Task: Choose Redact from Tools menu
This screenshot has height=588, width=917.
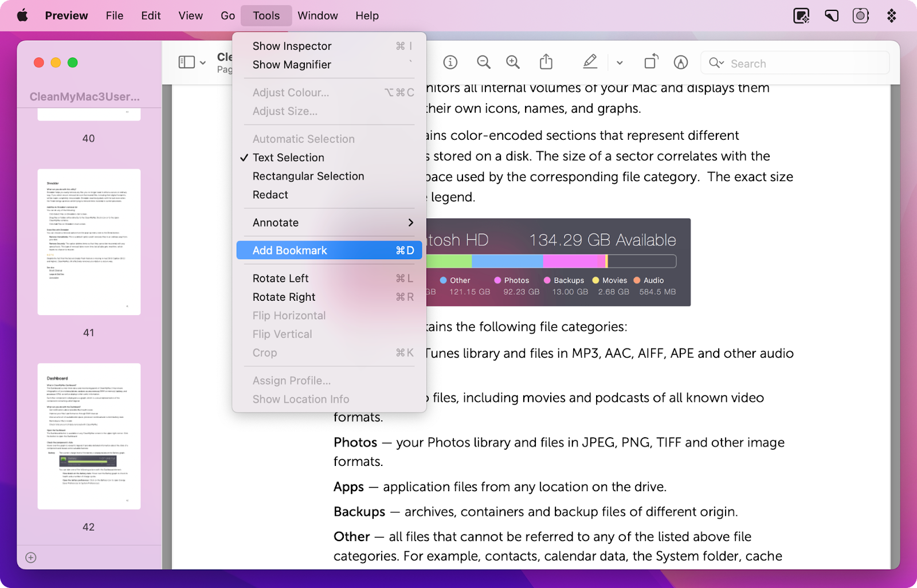Action: 330,195
